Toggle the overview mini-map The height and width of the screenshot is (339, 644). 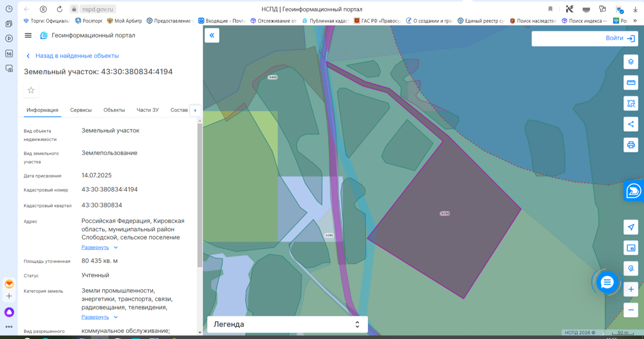pyautogui.click(x=631, y=248)
